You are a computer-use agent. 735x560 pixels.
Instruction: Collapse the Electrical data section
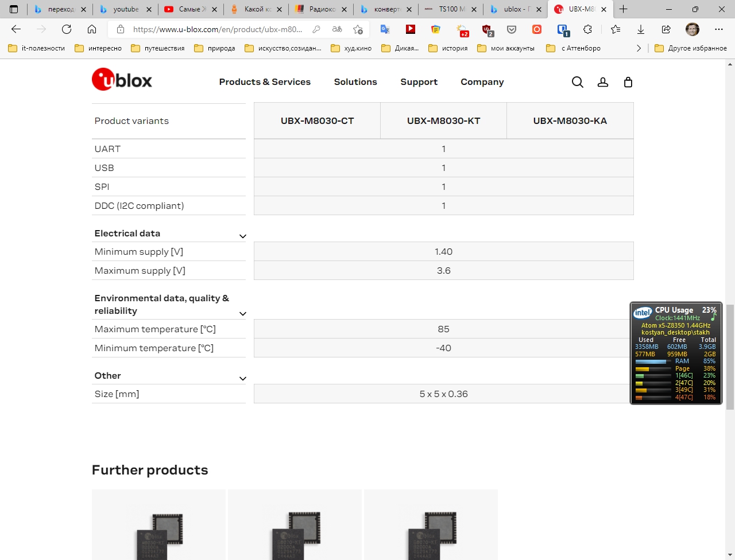click(243, 236)
